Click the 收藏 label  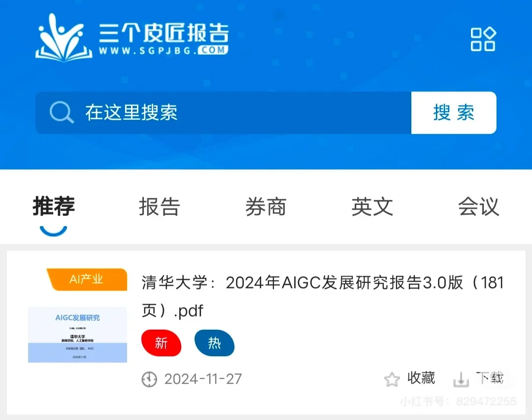coord(421,378)
